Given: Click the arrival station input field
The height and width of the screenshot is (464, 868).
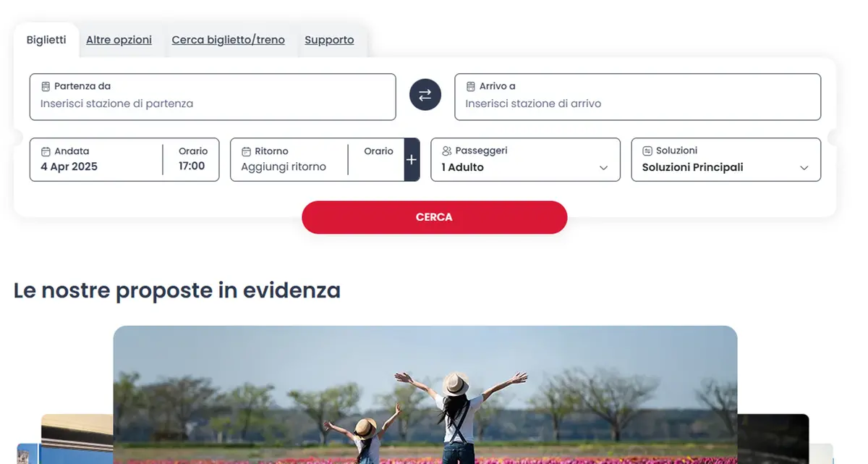Looking at the screenshot, I should [637, 104].
